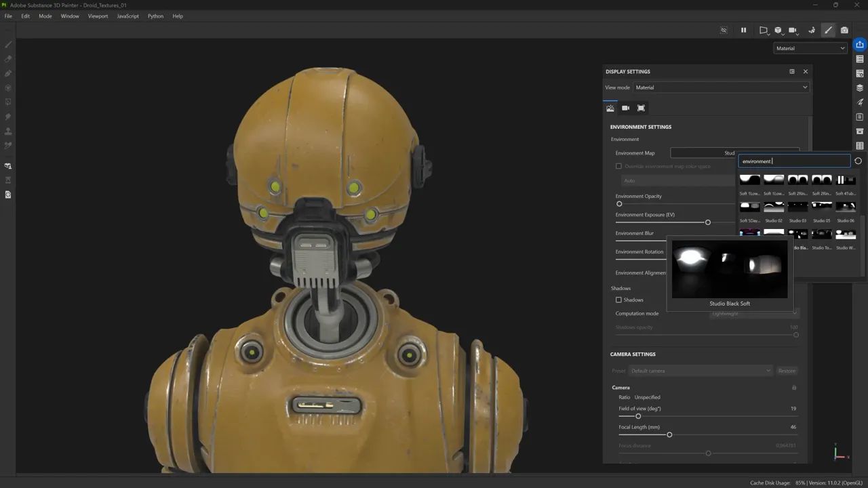Click the Restore camera button
Viewport: 868px width, 488px height.
(x=787, y=371)
